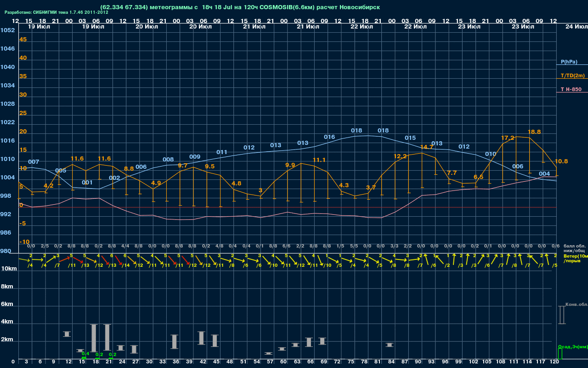Click the 'Конв.обл.' convective cloud legend
Screen dimensions: 588x368
[576, 305]
